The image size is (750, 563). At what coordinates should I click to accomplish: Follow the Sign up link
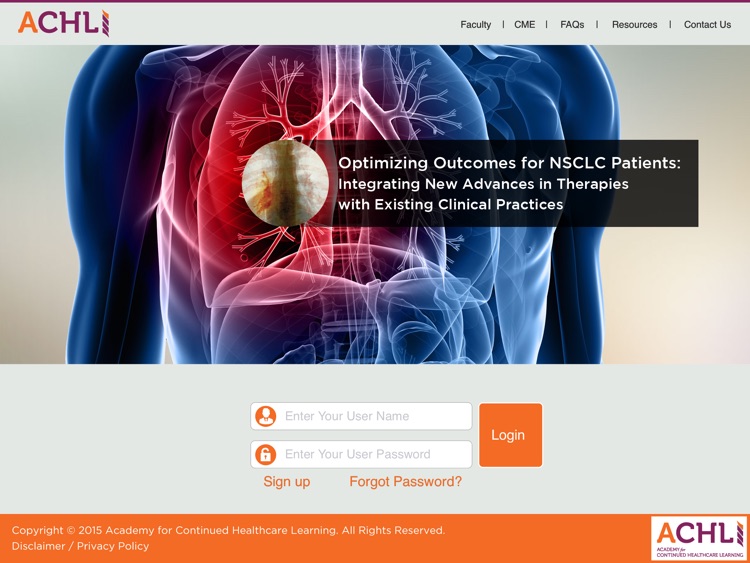click(x=287, y=481)
